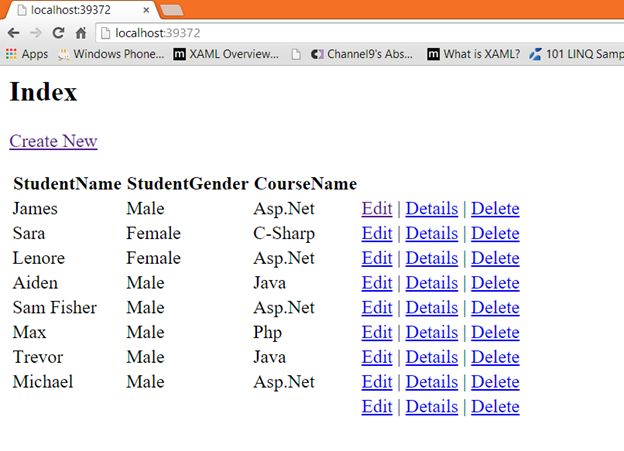Delete the Max record

[495, 332]
